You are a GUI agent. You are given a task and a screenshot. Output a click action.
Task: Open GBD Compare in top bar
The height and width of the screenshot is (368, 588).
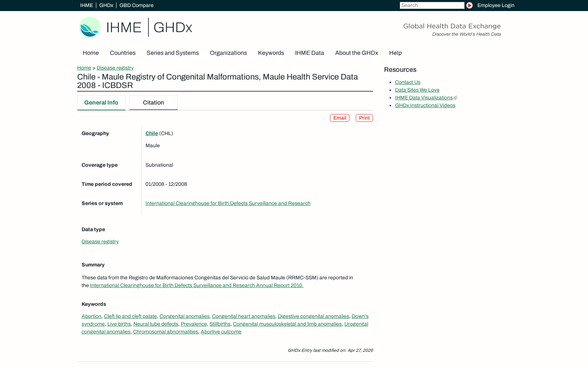(x=136, y=5)
